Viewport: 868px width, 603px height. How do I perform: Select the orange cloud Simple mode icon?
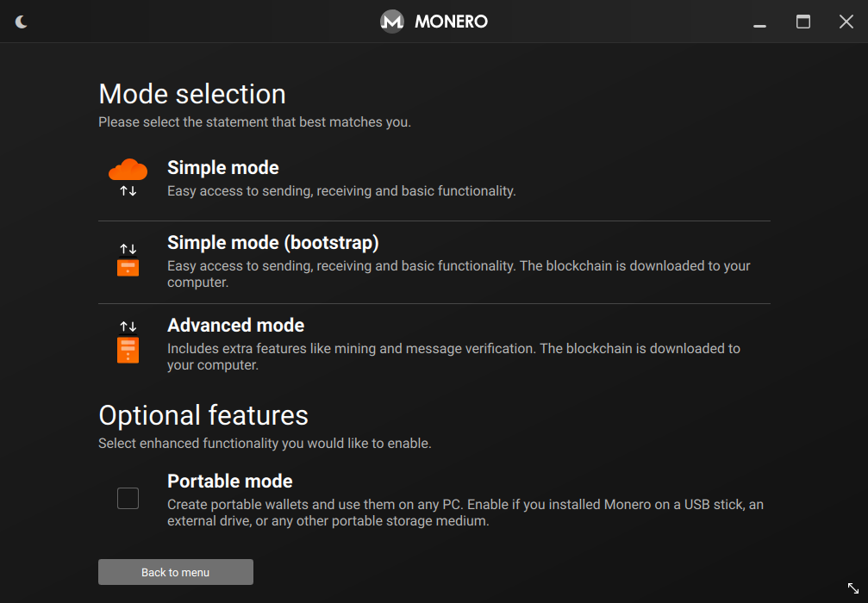pos(128,170)
